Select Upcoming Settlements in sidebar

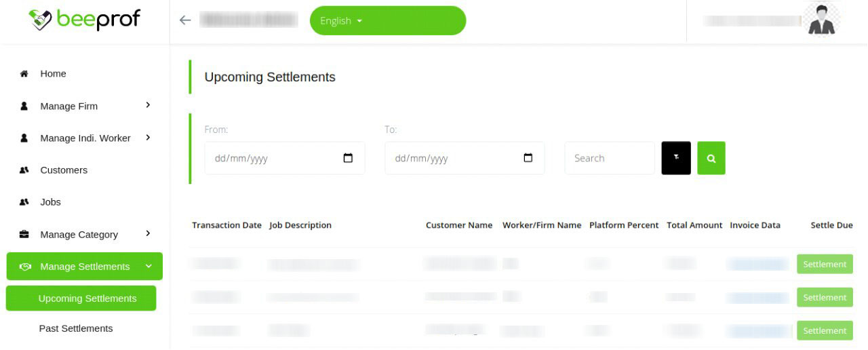(x=87, y=298)
